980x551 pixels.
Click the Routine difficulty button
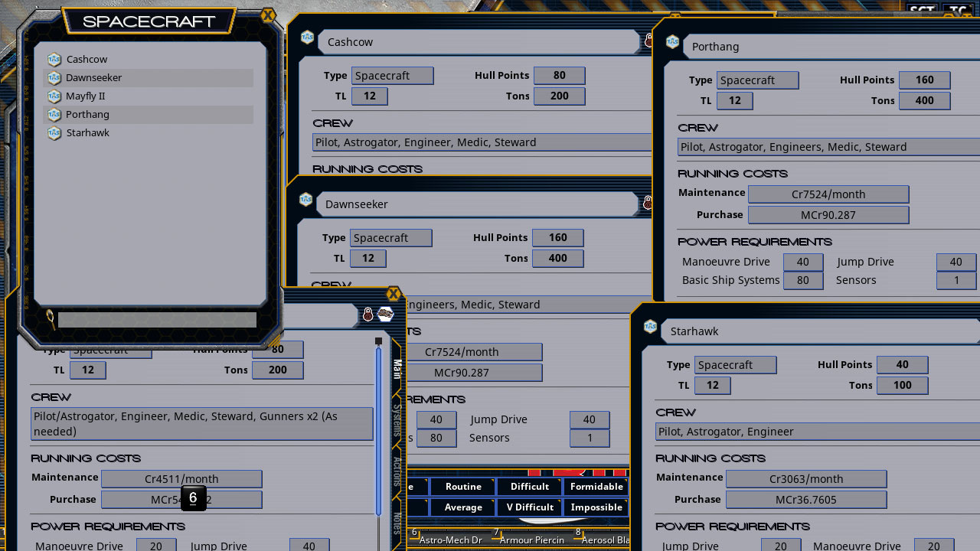coord(462,486)
